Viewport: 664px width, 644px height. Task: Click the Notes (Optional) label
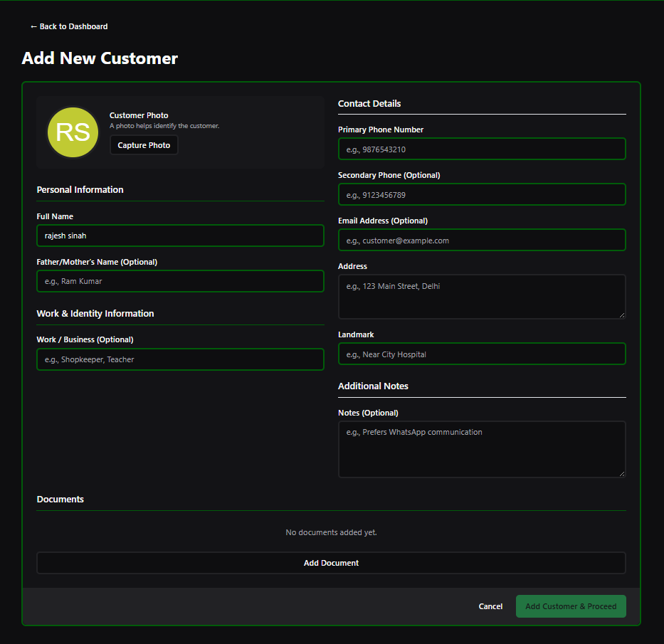[368, 413]
